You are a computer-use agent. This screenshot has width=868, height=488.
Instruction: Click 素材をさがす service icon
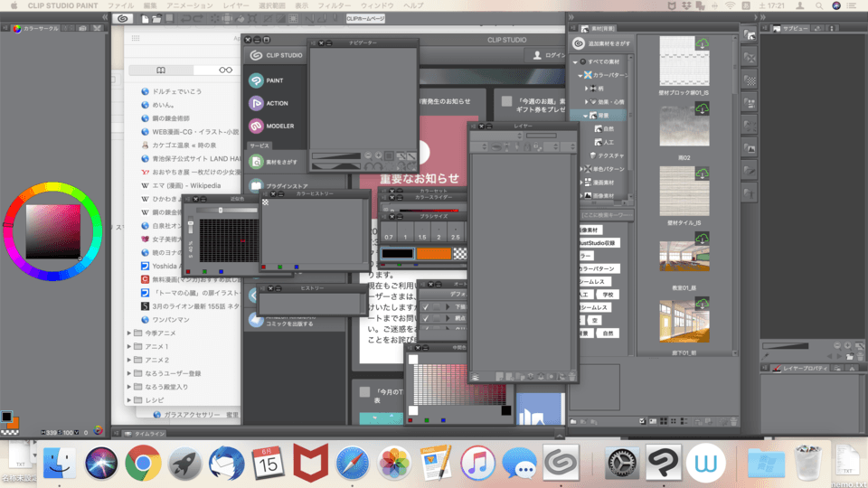point(256,162)
